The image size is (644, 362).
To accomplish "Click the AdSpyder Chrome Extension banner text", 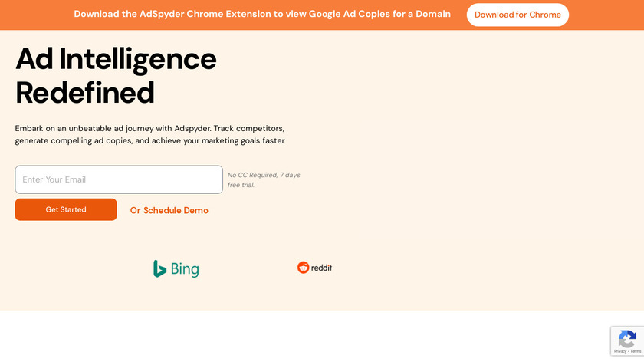I will (262, 14).
